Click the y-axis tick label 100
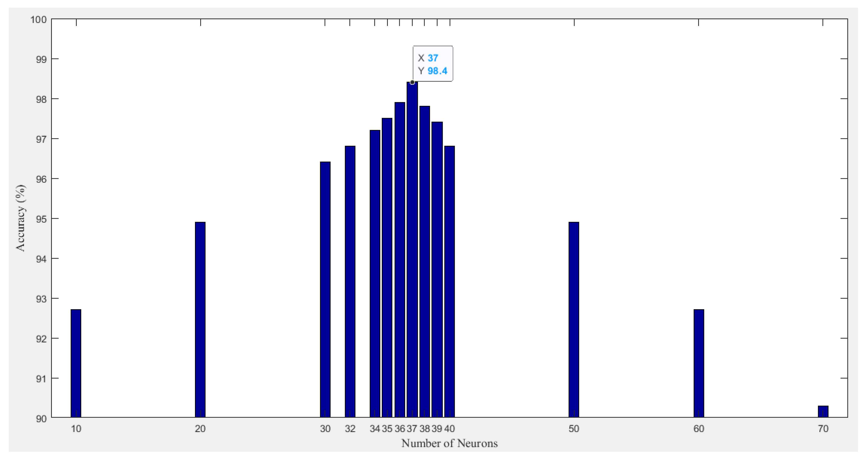Image resolution: width=868 pixels, height=460 pixels. [38, 19]
